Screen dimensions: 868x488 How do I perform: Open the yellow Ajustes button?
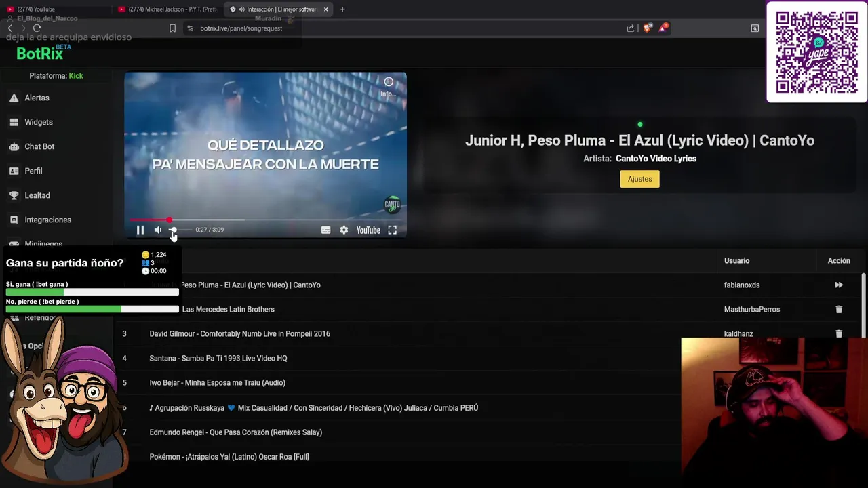coord(639,179)
